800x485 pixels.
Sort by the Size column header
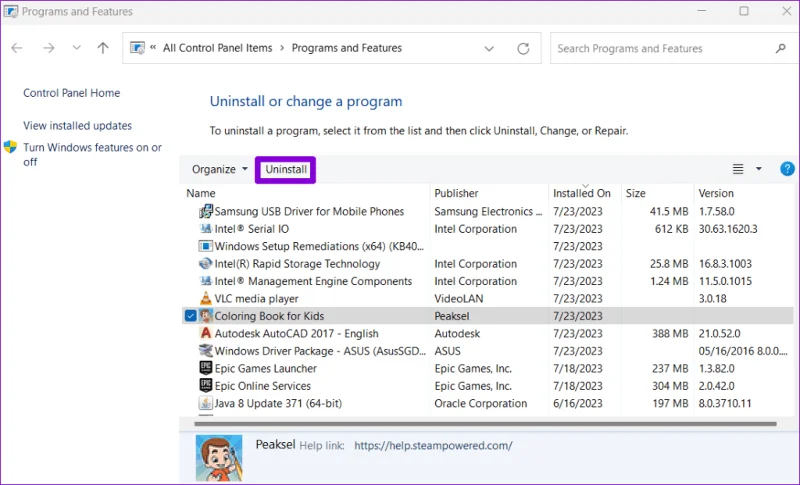point(636,193)
